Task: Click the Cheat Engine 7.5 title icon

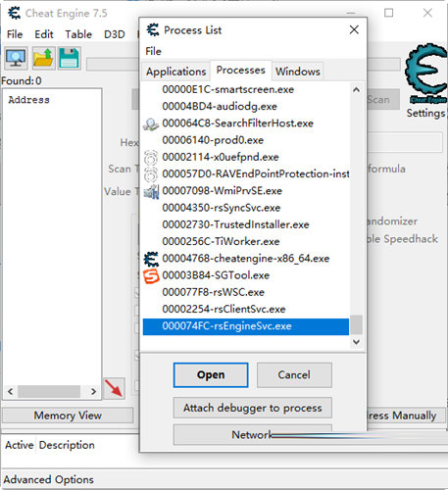Action: tap(15, 13)
